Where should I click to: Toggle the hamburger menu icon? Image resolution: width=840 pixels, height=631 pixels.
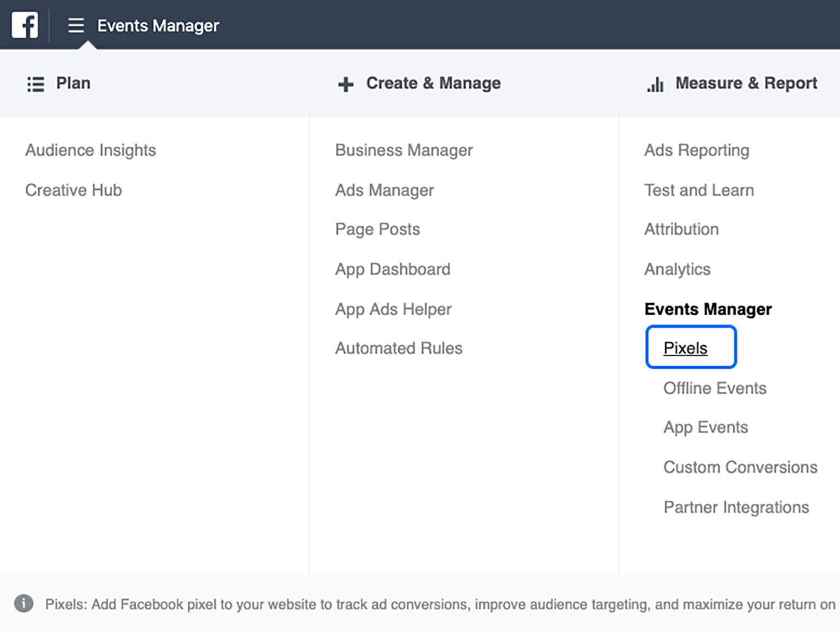coord(76,25)
